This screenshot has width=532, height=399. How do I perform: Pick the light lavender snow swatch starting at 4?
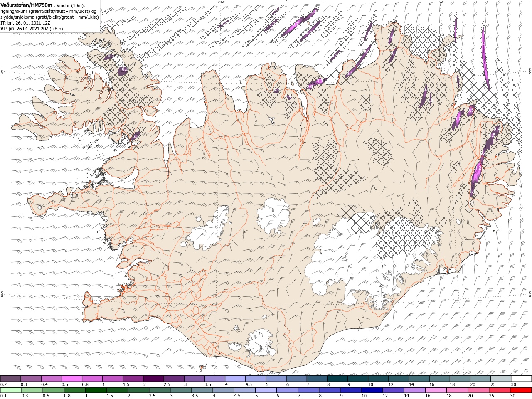tap(235, 379)
